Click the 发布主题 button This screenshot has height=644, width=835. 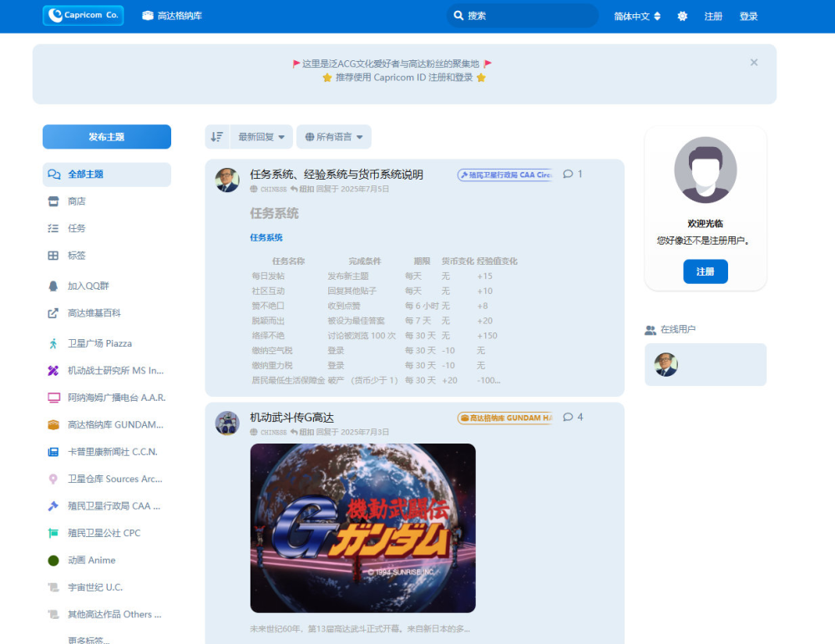click(x=107, y=137)
